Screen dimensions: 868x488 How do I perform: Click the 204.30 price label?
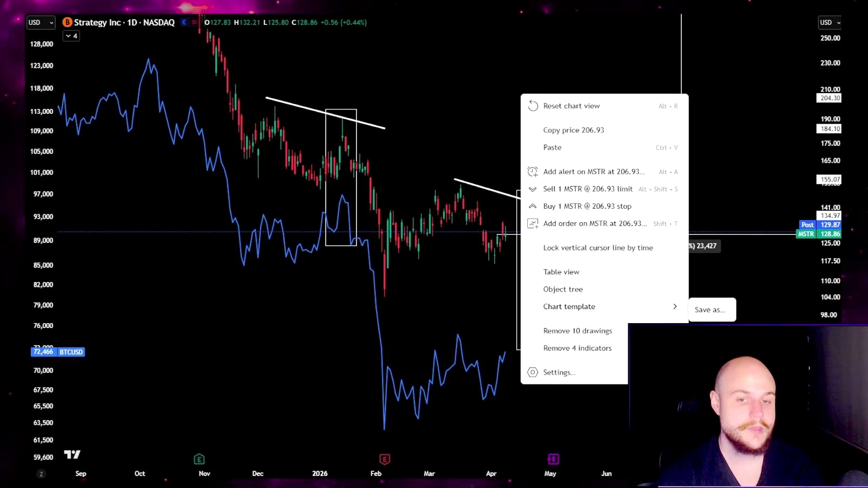(x=830, y=98)
